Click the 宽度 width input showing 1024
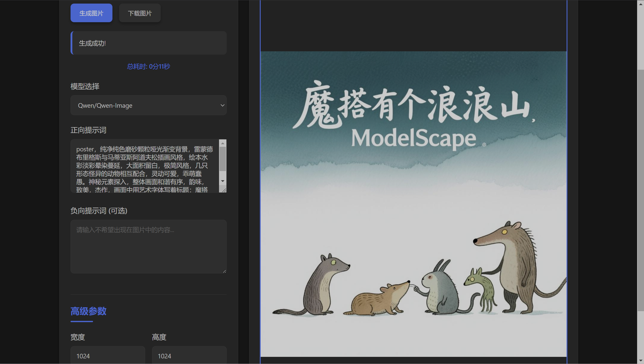 108,355
